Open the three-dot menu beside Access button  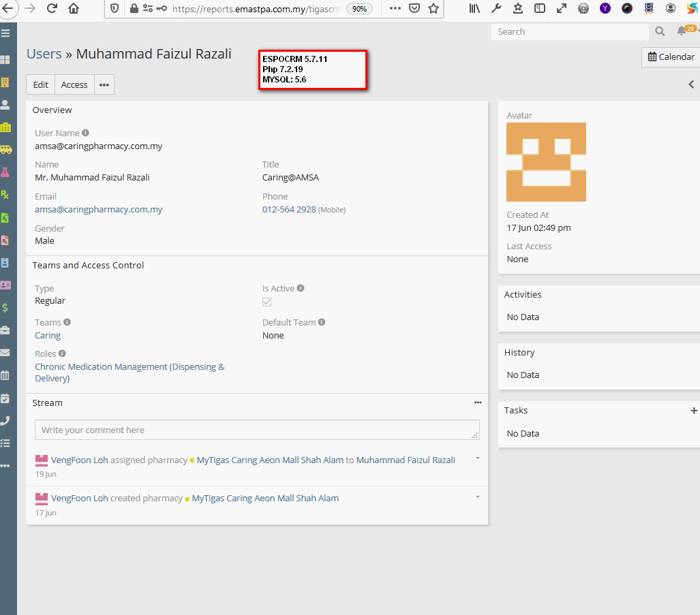104,85
